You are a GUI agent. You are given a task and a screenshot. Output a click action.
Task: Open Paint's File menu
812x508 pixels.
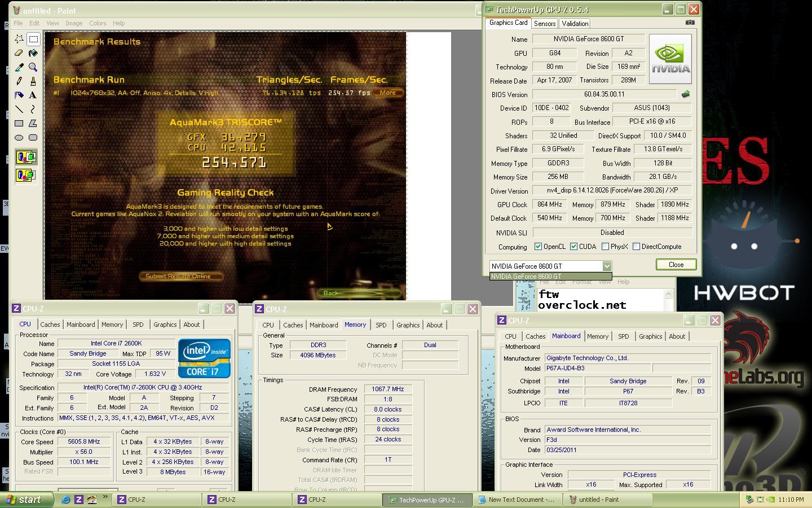18,23
